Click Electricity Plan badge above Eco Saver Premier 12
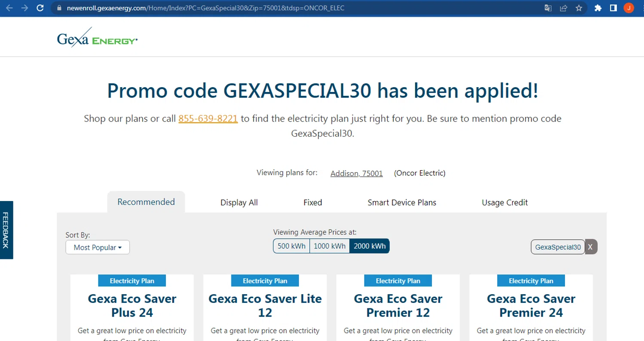Screen dimensions: 644x341 (398, 281)
